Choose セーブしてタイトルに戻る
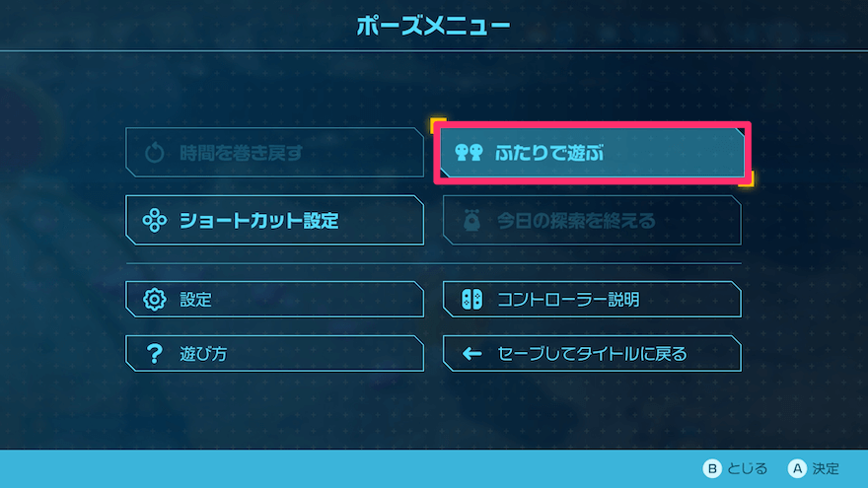The image size is (868, 488). [x=592, y=353]
